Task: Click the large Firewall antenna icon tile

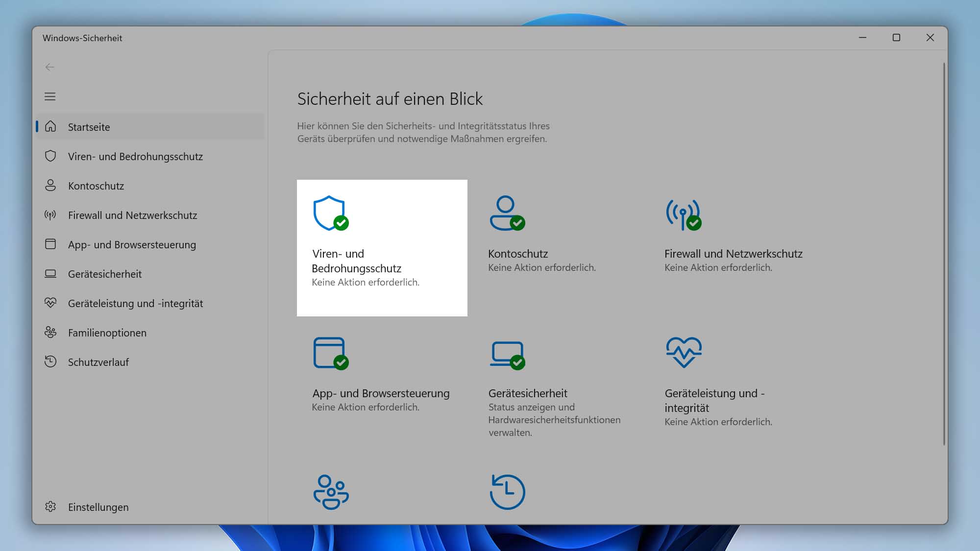Action: pyautogui.click(x=684, y=215)
